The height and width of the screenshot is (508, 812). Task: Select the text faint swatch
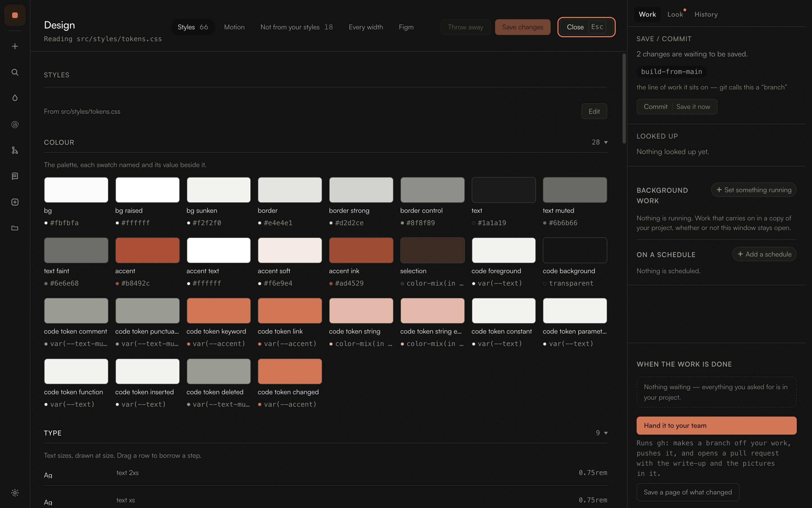(76, 250)
